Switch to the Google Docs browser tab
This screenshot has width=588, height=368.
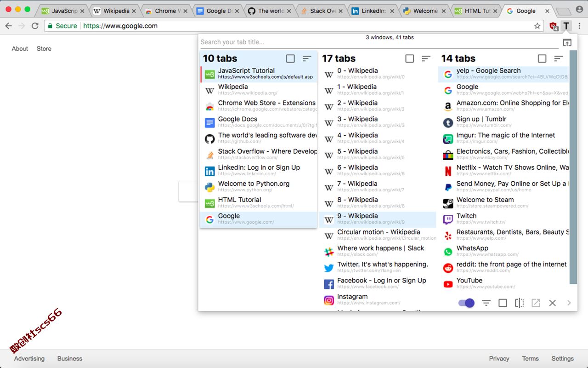pos(218,11)
